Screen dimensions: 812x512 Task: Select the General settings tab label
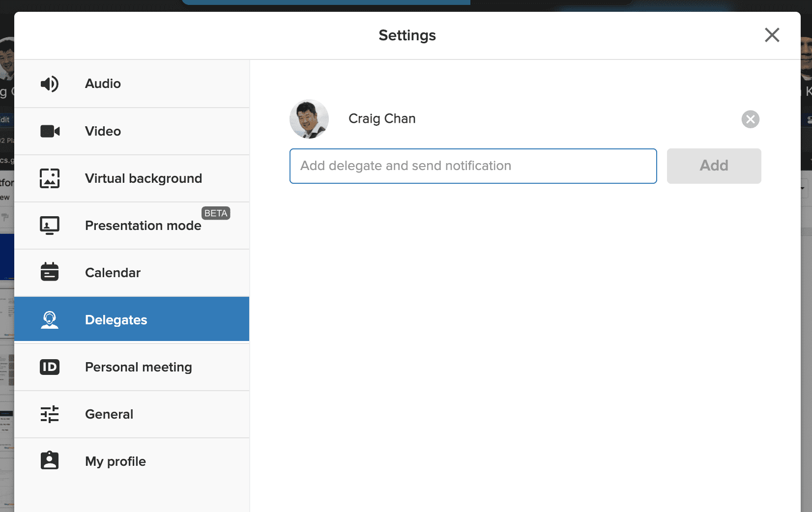[x=109, y=414]
